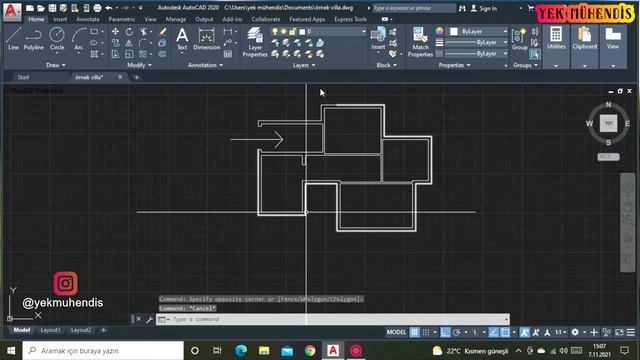Image resolution: width=640 pixels, height=360 pixels.
Task: Click the Stretch tool icon
Action: [116, 54]
